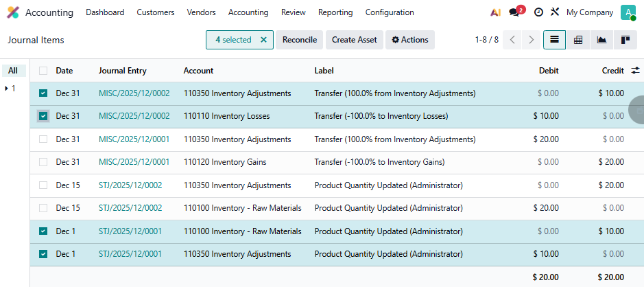Go to the next page arrow

click(x=531, y=40)
